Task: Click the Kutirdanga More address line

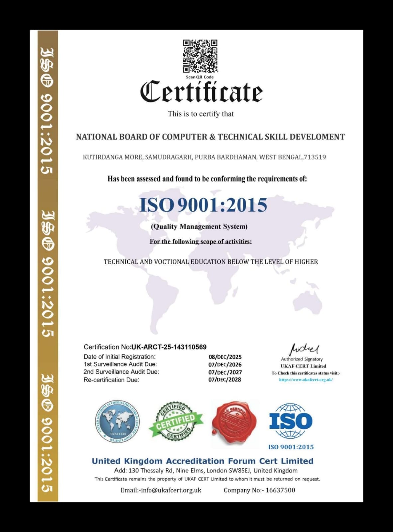Action: [204, 157]
